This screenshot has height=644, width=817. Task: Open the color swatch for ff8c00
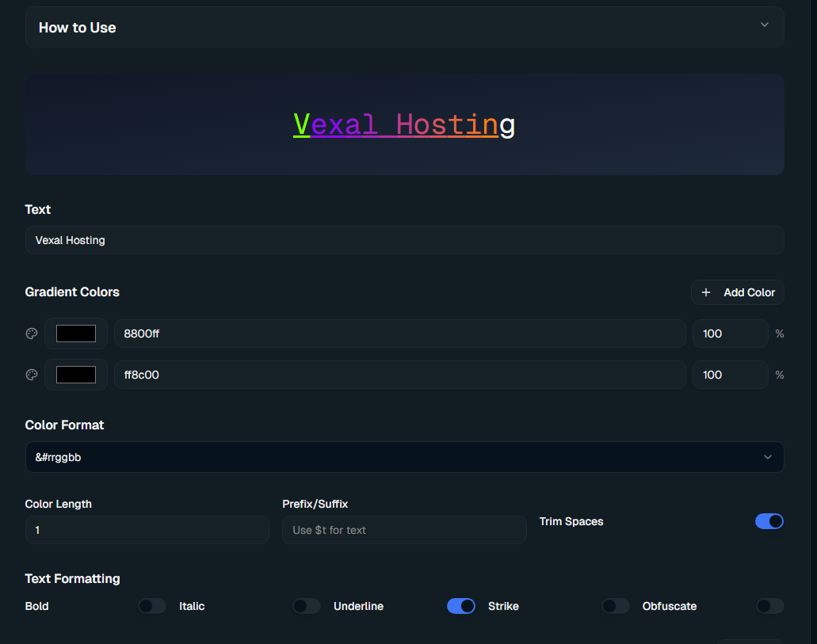point(76,375)
